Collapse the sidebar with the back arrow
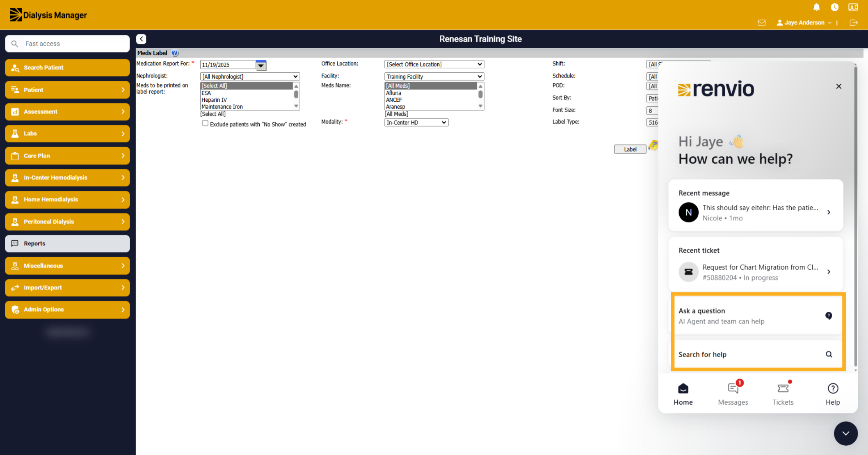 141,39
